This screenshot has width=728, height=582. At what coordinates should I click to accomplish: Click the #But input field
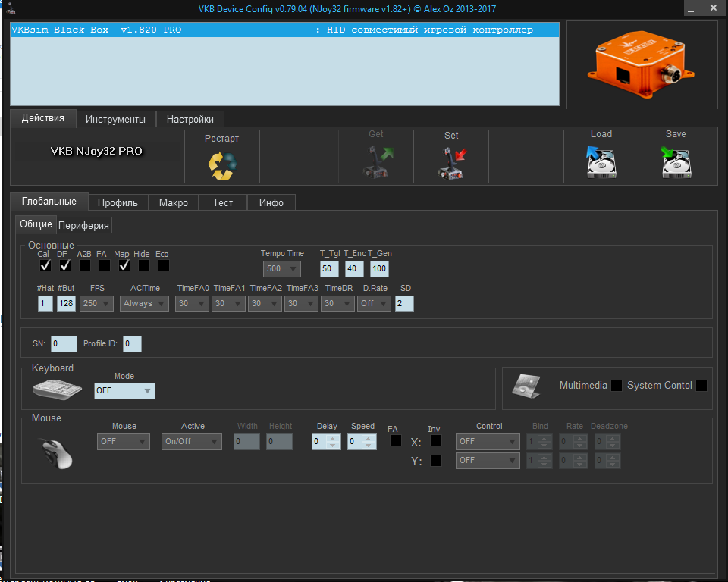tap(67, 304)
